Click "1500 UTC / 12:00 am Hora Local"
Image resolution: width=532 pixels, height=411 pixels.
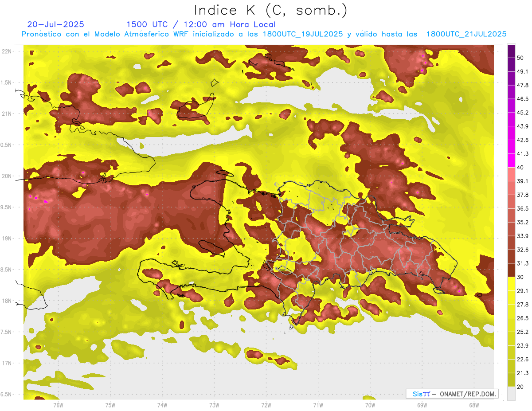point(201,25)
